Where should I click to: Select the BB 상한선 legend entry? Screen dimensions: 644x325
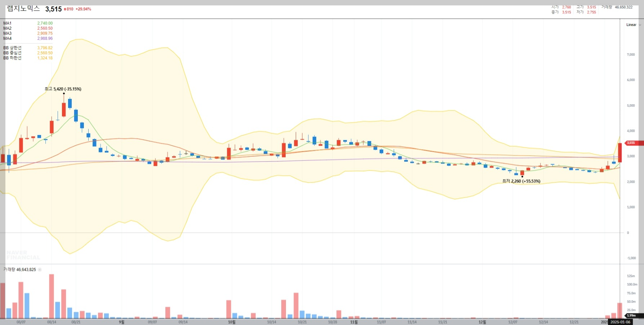28,48
